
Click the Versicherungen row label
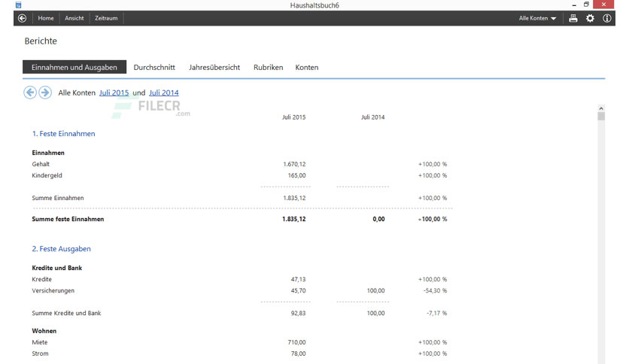[x=53, y=290]
